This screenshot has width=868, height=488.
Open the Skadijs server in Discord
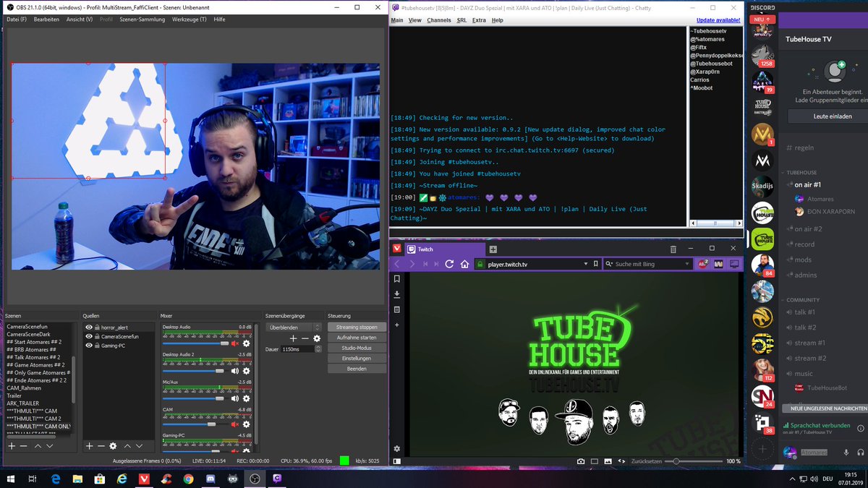click(762, 187)
